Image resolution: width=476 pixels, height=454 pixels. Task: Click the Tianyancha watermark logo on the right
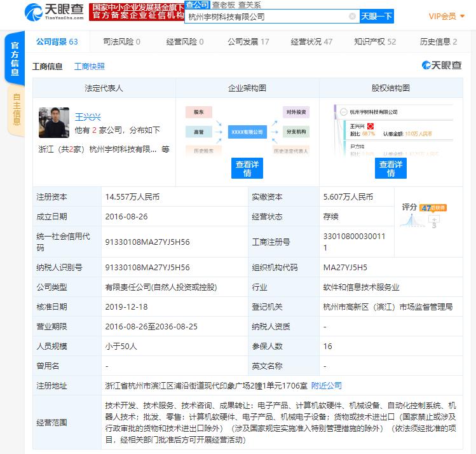pos(442,65)
